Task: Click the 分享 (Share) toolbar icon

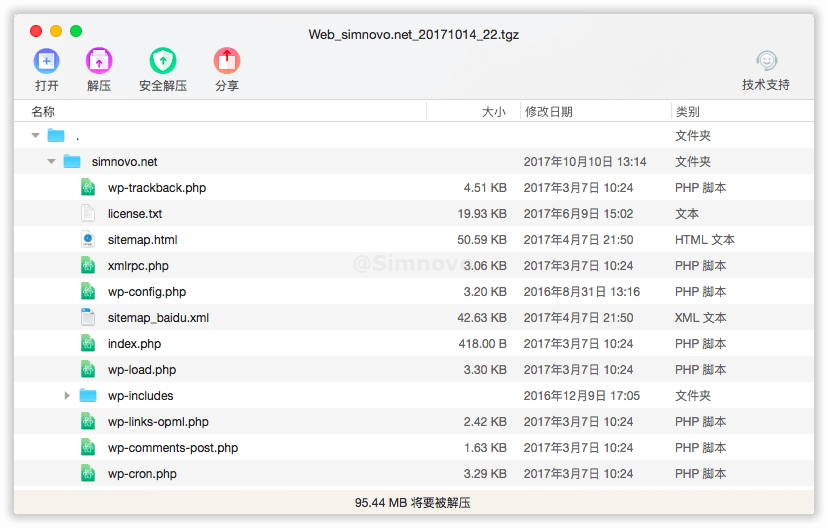Action: [227, 61]
